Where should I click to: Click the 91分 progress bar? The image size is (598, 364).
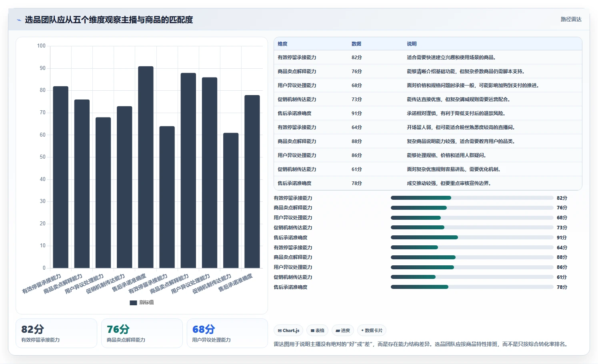coord(472,237)
